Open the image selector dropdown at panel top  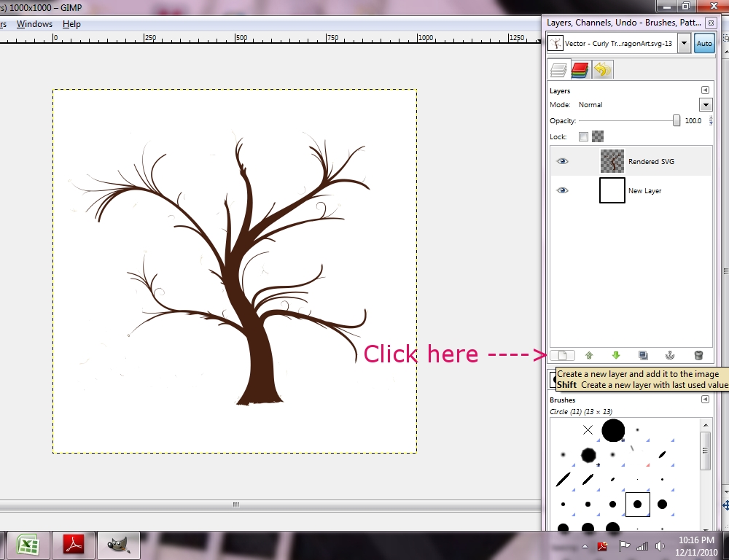click(683, 43)
